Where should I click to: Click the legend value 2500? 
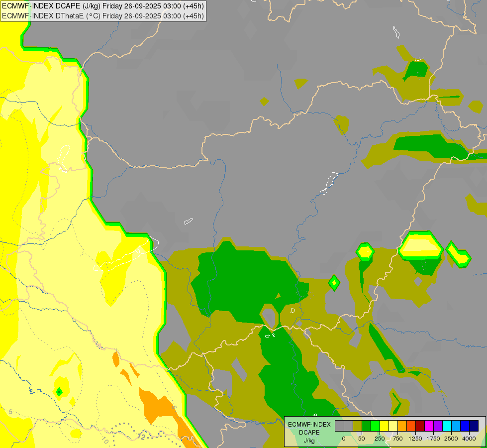coord(451,439)
